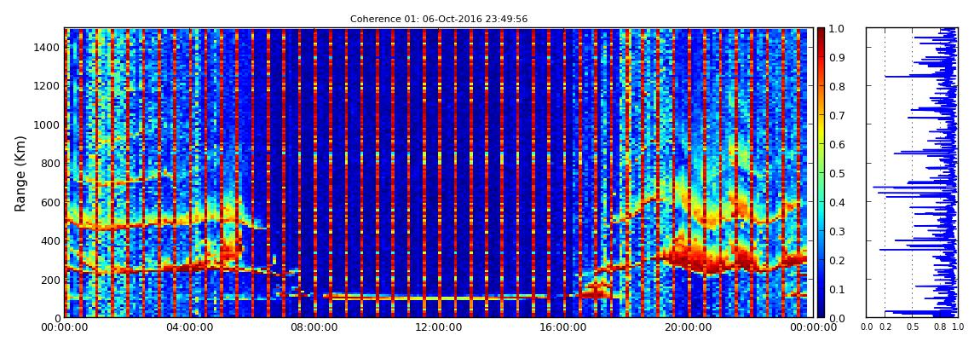Viewport: 980px width, 347px height.
Task: Click the 0.2 tick under the profile plot
Action: click(885, 327)
